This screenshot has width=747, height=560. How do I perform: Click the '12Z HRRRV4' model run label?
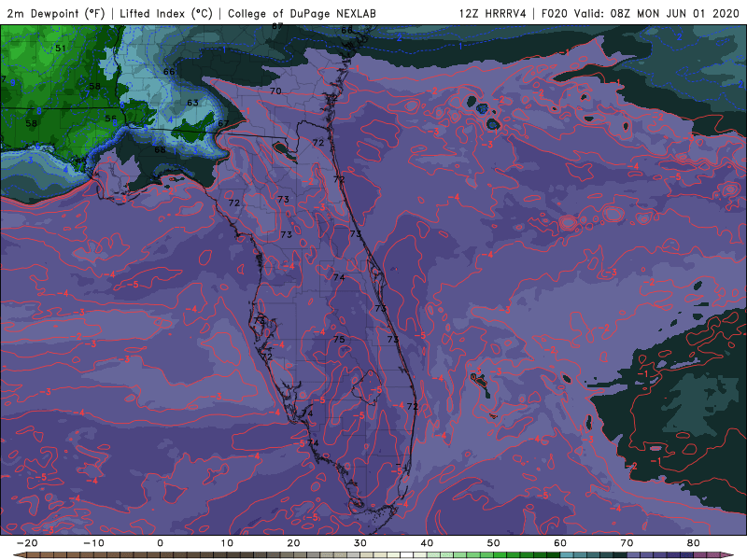(x=493, y=13)
